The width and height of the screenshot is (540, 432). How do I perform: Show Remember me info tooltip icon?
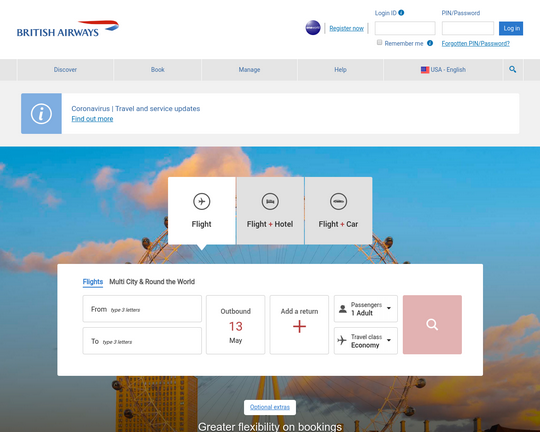pos(430,43)
